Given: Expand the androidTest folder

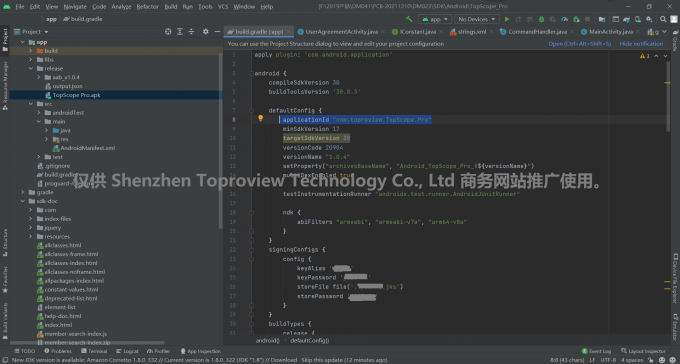Looking at the screenshot, I should point(39,112).
